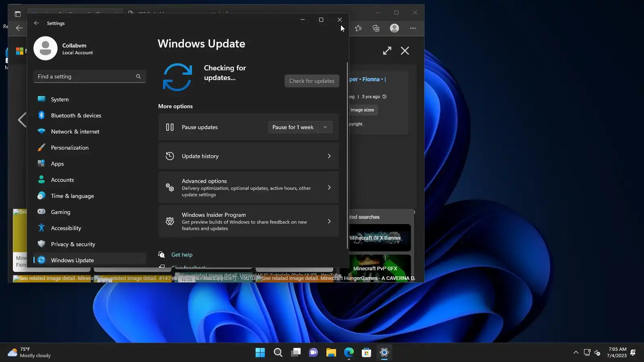The width and height of the screenshot is (644, 362).
Task: Click the Get help link
Action: point(182,255)
